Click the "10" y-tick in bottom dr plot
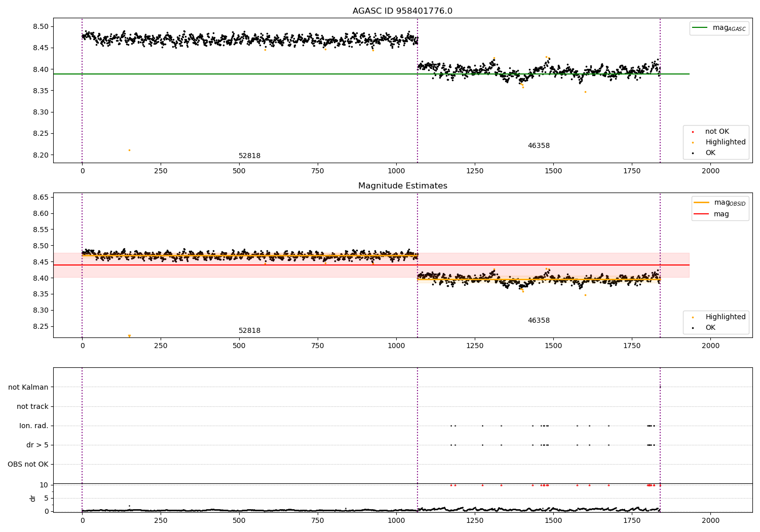The height and width of the screenshot is (532, 760). coord(44,485)
